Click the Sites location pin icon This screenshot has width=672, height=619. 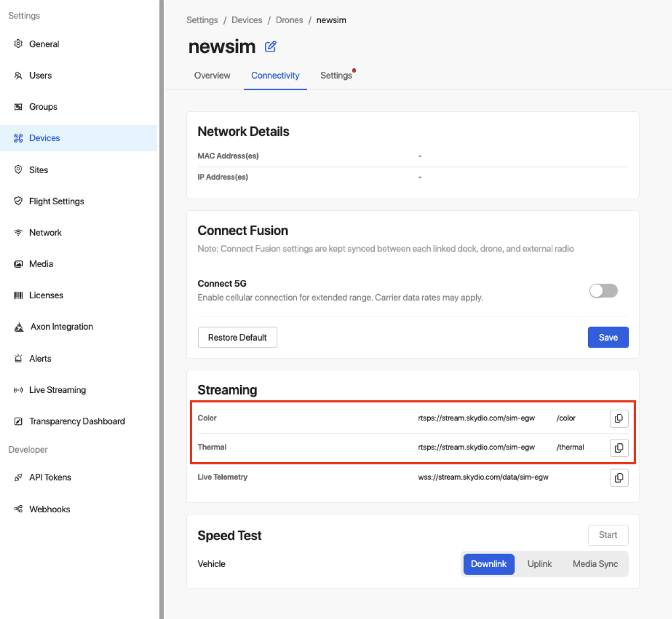click(18, 170)
